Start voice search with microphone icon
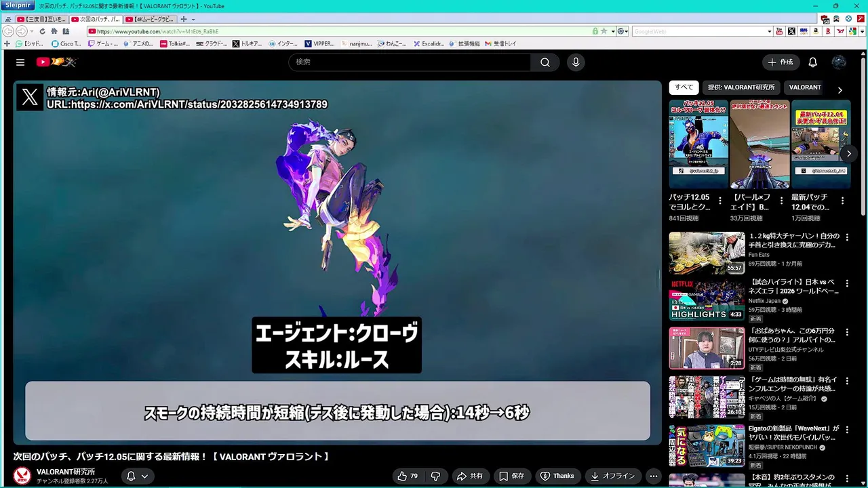The width and height of the screenshot is (868, 488). [576, 62]
